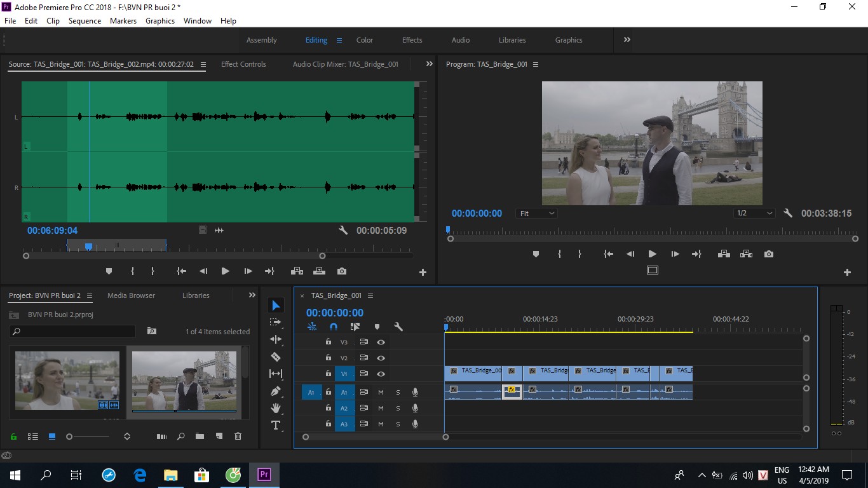
Task: Mute audio track A1
Action: tap(381, 392)
